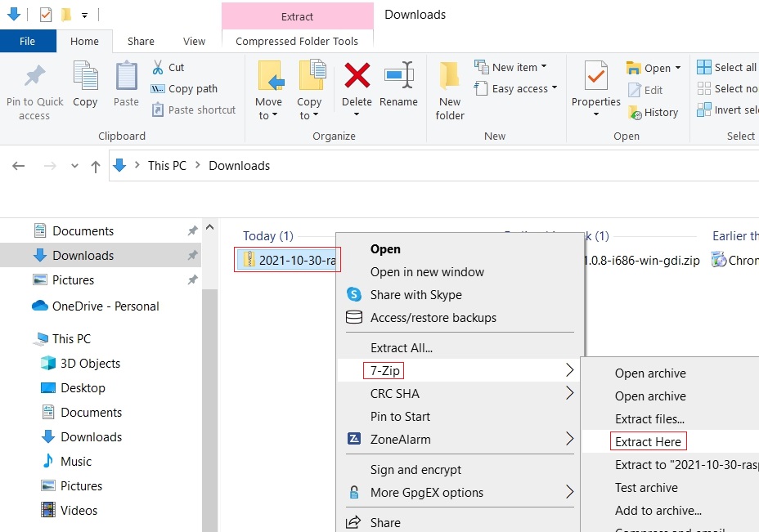This screenshot has width=759, height=532.
Task: Select Extract All... from context menu
Action: coord(401,347)
